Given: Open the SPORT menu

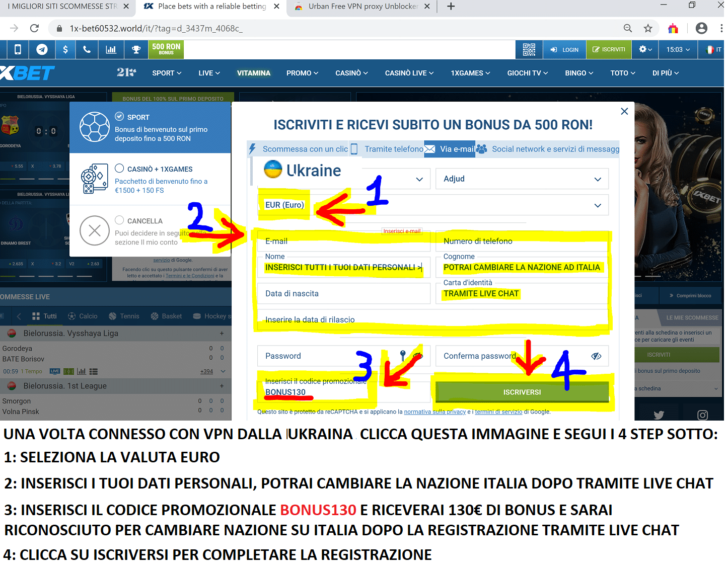Looking at the screenshot, I should click(167, 73).
